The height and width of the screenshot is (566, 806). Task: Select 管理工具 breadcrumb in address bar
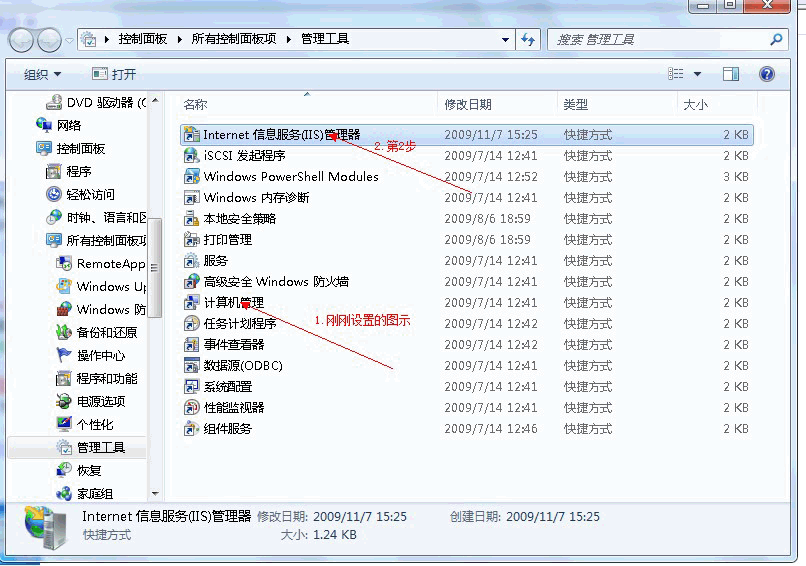tap(325, 39)
